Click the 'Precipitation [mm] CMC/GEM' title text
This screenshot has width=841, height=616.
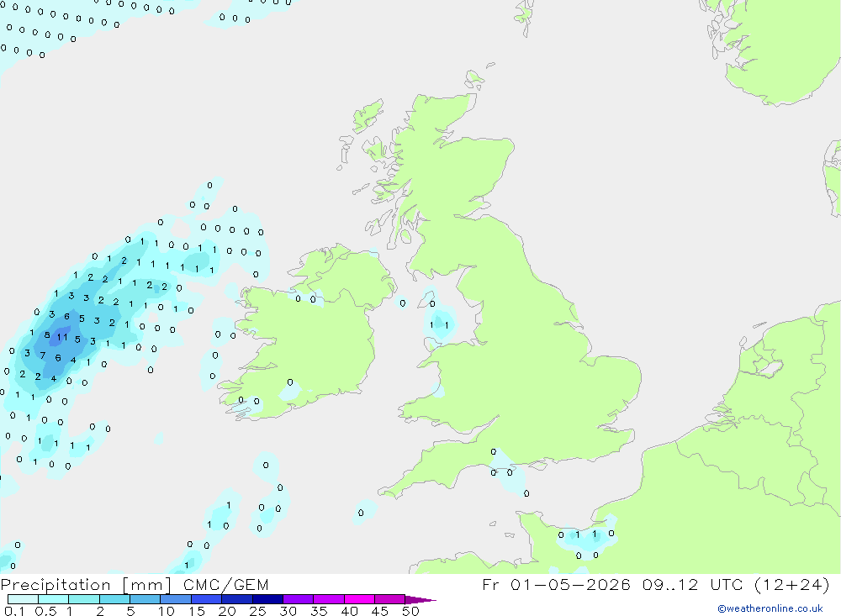(x=135, y=585)
